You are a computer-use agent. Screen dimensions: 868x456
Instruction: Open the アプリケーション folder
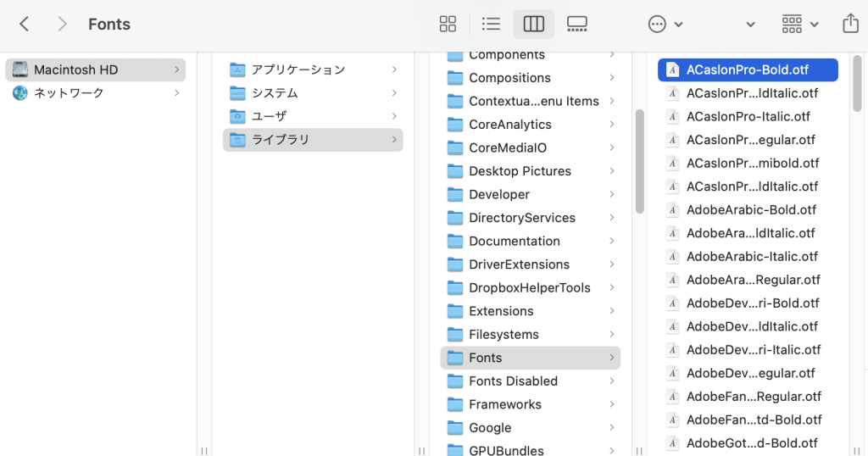[298, 70]
